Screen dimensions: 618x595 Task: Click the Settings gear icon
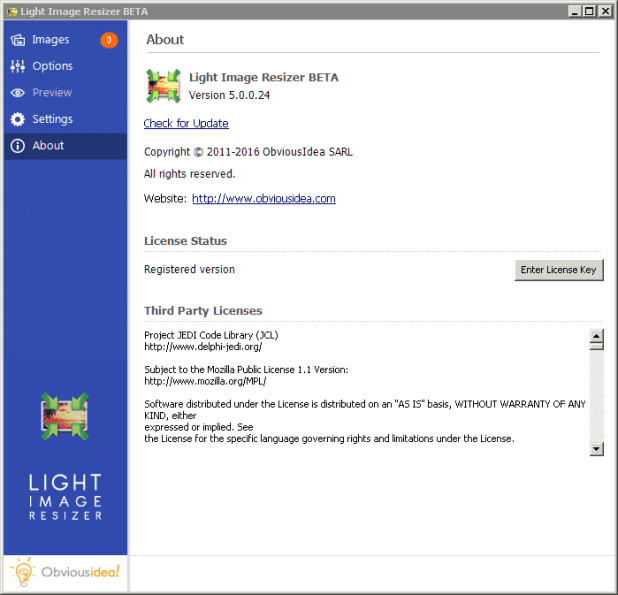click(18, 119)
